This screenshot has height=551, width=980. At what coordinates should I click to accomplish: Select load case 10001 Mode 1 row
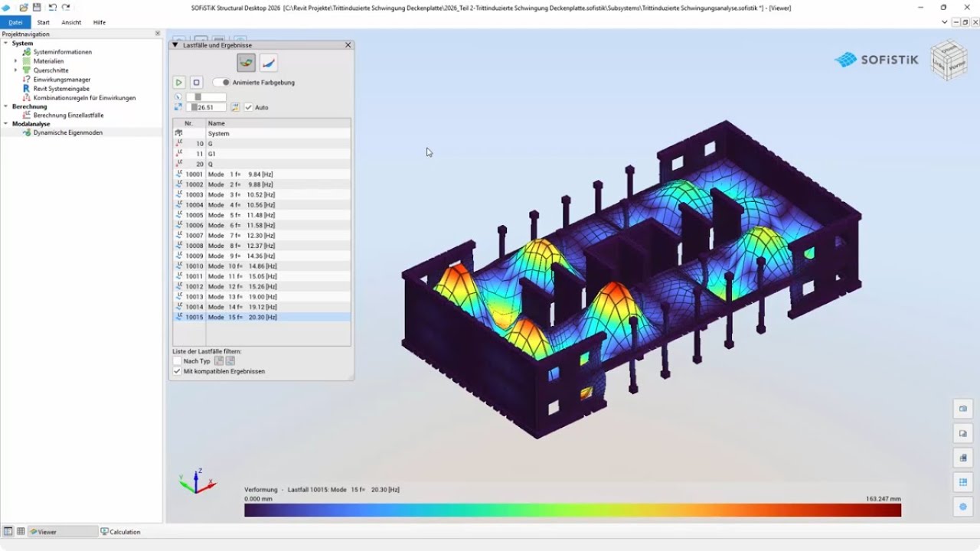pos(262,174)
